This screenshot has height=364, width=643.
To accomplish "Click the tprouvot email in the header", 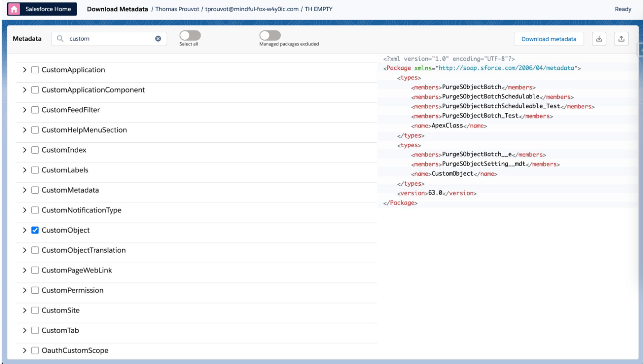I will pos(252,9).
